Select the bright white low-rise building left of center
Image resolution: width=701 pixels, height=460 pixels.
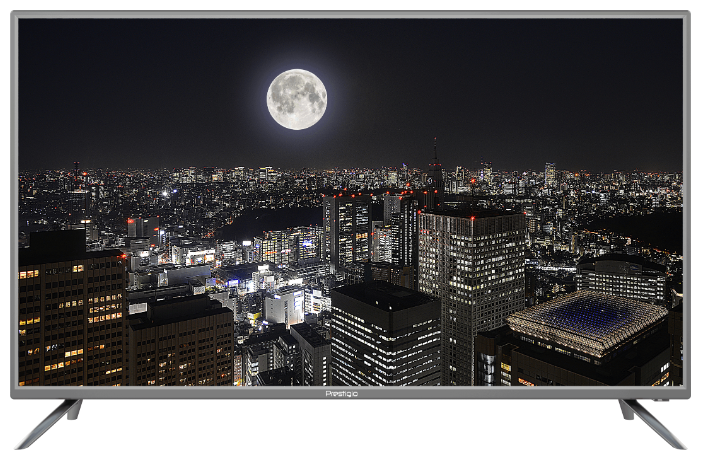285,306
